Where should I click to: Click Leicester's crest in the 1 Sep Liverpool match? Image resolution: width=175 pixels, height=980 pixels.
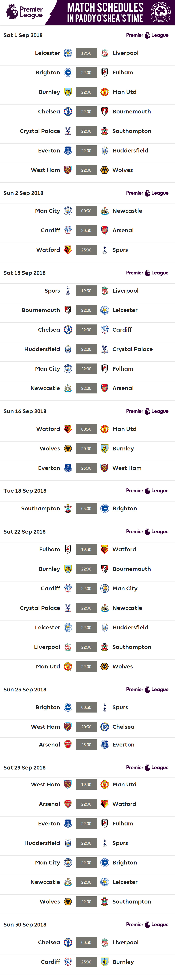(68, 53)
